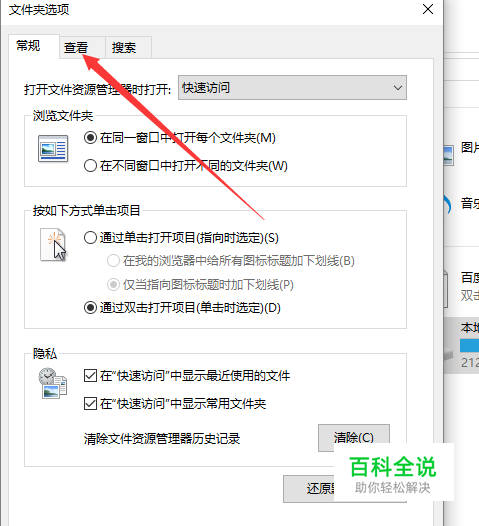
Task: Close the 文件夹选项 dialog
Action: [428, 9]
